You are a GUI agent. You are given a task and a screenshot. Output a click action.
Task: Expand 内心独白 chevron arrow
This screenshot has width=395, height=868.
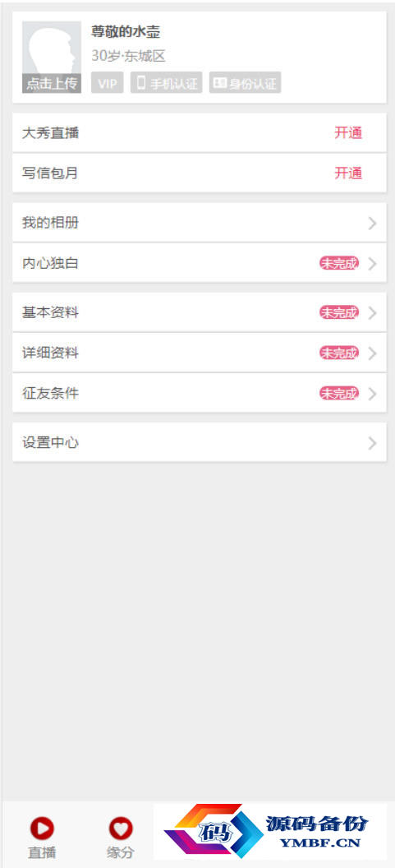(x=372, y=264)
